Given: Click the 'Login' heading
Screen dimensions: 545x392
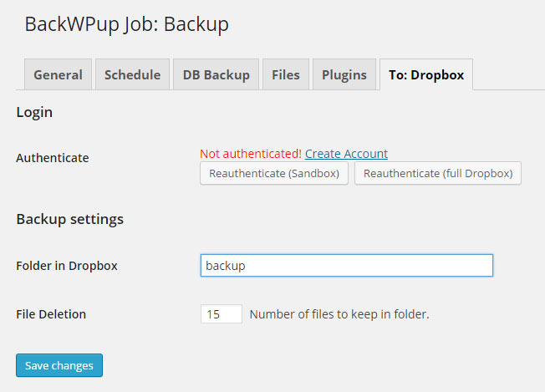Looking at the screenshot, I should click(x=34, y=113).
